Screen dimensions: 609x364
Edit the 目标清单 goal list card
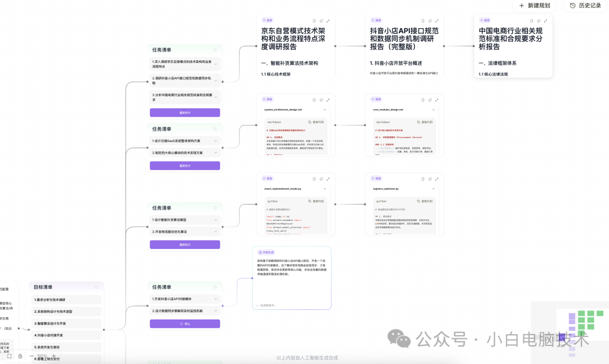tap(96, 287)
